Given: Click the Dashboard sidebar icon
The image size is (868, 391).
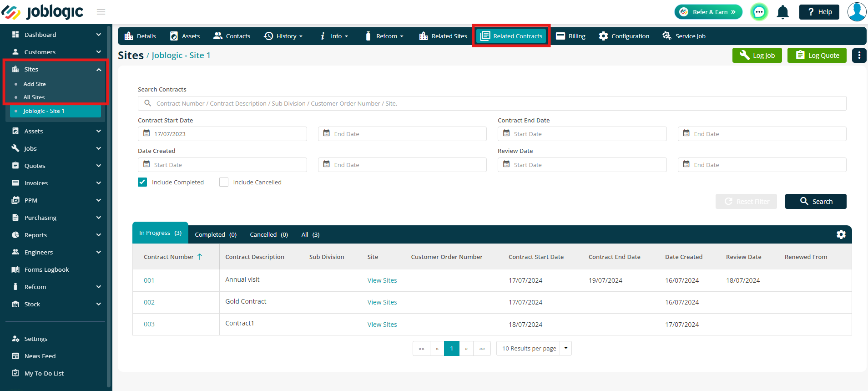Looking at the screenshot, I should click(x=15, y=35).
